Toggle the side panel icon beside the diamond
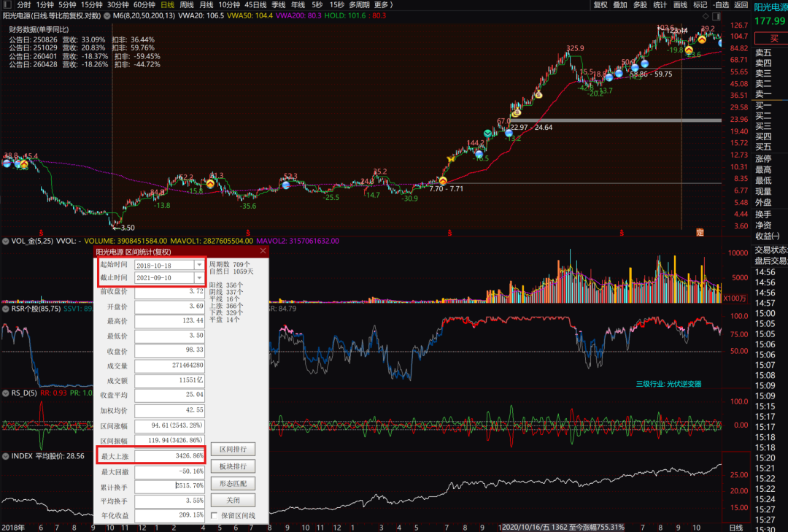Image resolution: width=788 pixels, height=532 pixels. click(716, 16)
